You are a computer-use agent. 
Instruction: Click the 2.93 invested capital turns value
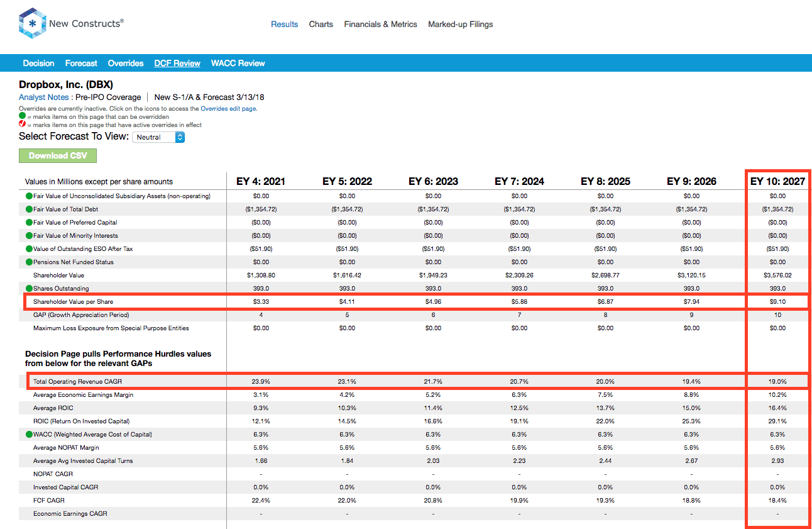click(777, 461)
